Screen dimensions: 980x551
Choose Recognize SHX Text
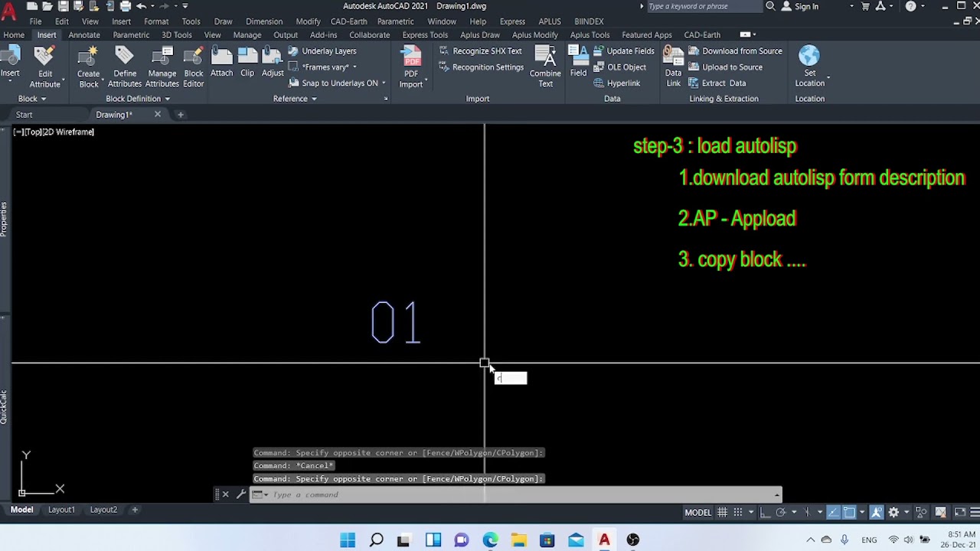pyautogui.click(x=480, y=51)
